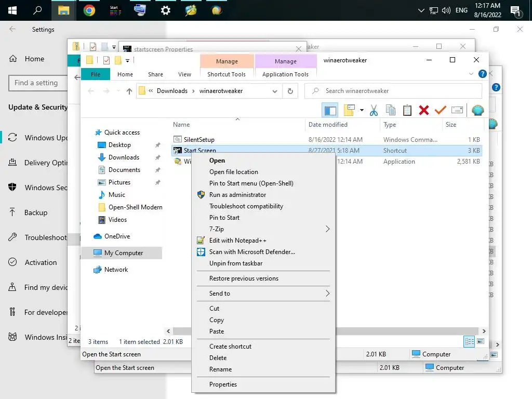The width and height of the screenshot is (532, 399).
Task: Select OneDrive in the navigation pane
Action: point(117,236)
